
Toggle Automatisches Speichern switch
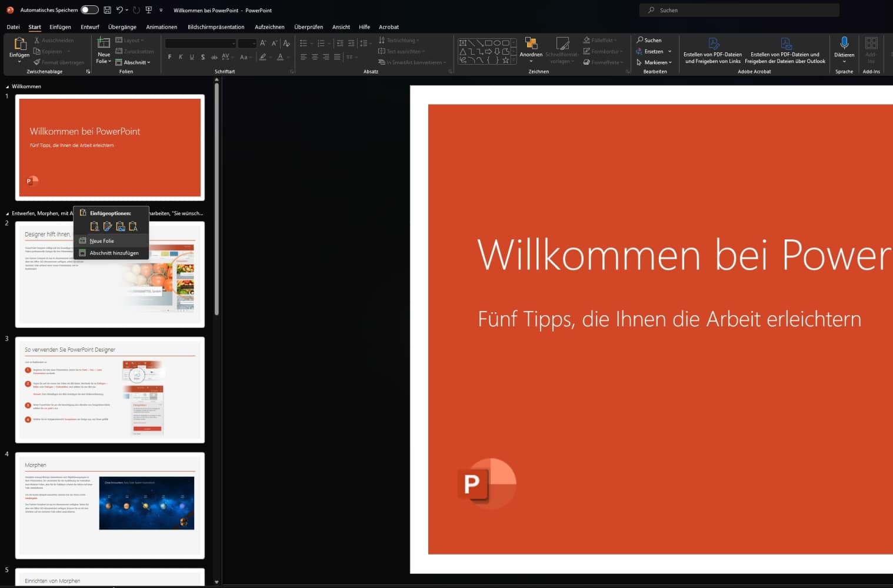(x=89, y=10)
